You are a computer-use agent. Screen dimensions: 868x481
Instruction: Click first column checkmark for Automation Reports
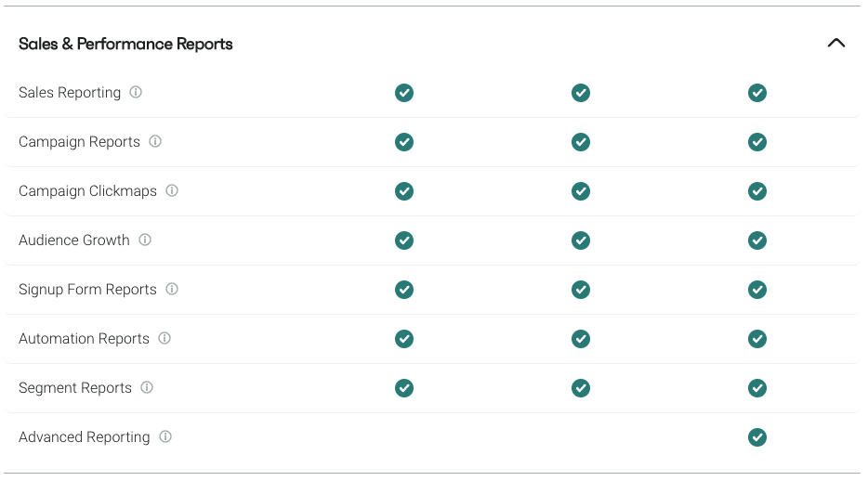[404, 338]
